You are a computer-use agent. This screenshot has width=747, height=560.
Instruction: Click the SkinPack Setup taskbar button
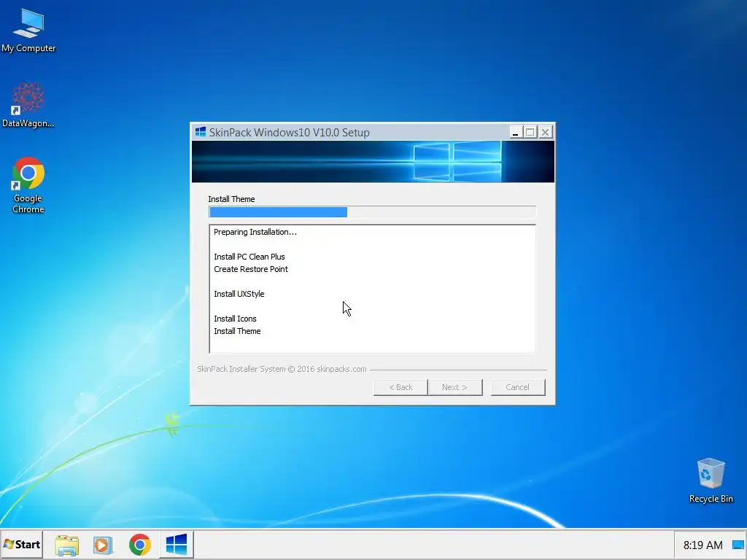tap(177, 544)
